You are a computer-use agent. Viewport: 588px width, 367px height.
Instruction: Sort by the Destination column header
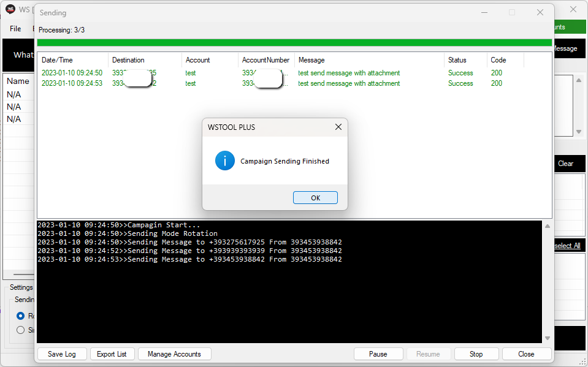145,60
